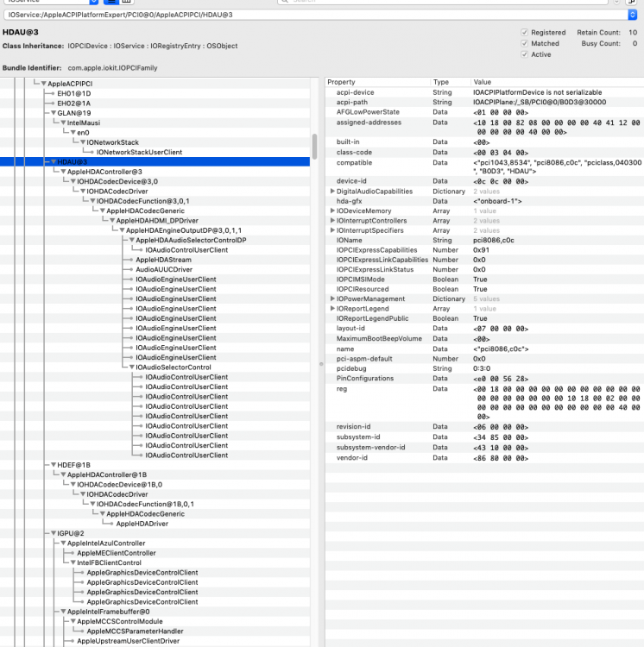Expand the IOInterruptControllers property
The image size is (644, 647).
(x=332, y=221)
